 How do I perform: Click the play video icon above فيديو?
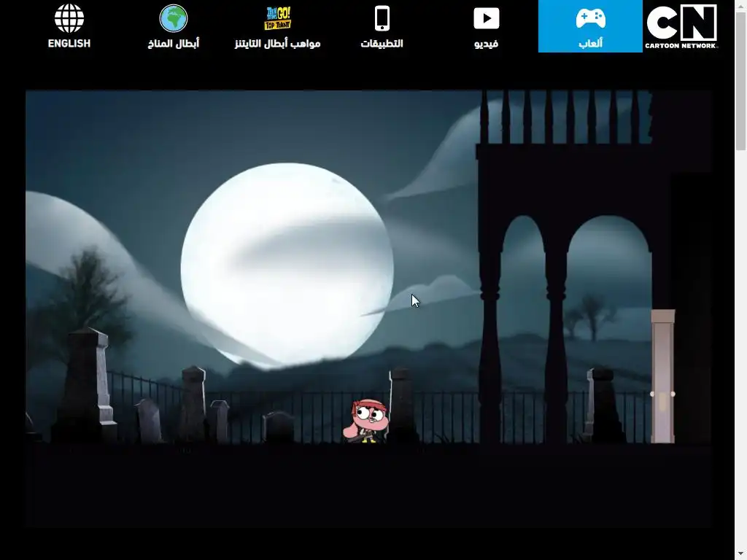[486, 18]
